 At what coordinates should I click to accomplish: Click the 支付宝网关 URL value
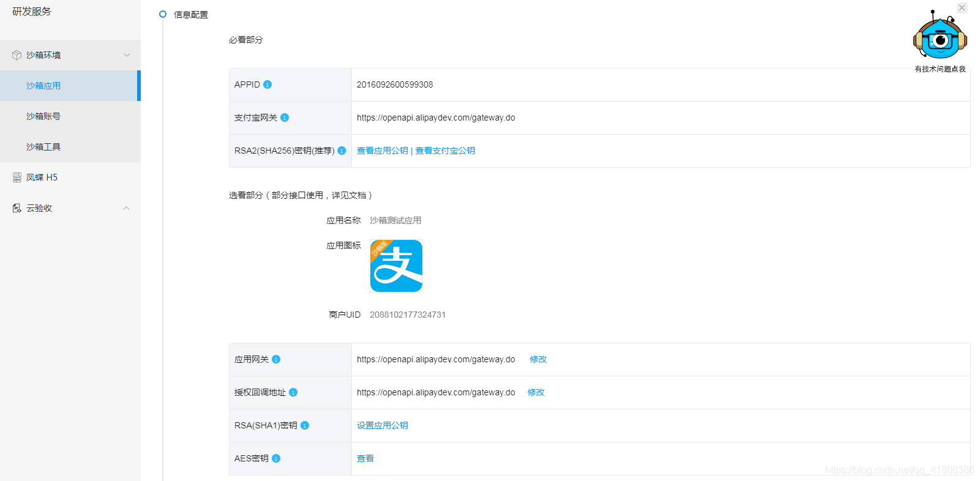point(436,117)
